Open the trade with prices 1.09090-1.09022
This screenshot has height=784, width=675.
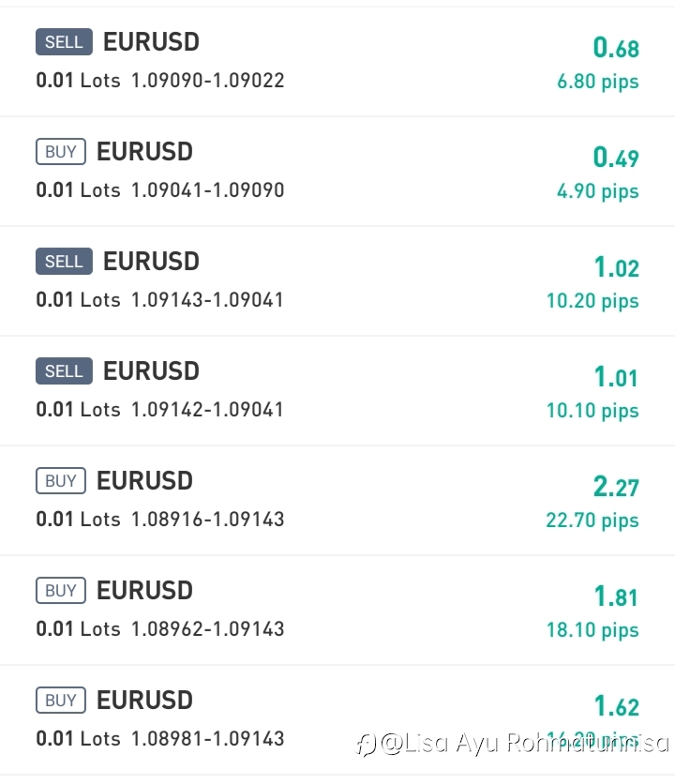point(337,62)
